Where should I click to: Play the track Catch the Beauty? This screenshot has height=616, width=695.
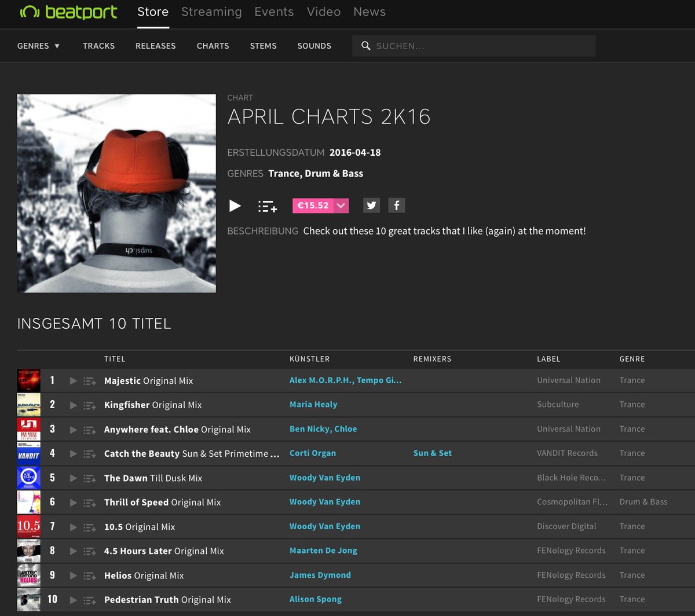[73, 454]
